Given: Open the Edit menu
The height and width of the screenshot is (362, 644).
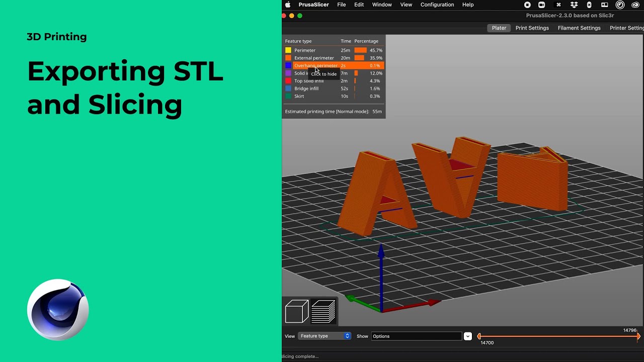Looking at the screenshot, I should point(359,5).
